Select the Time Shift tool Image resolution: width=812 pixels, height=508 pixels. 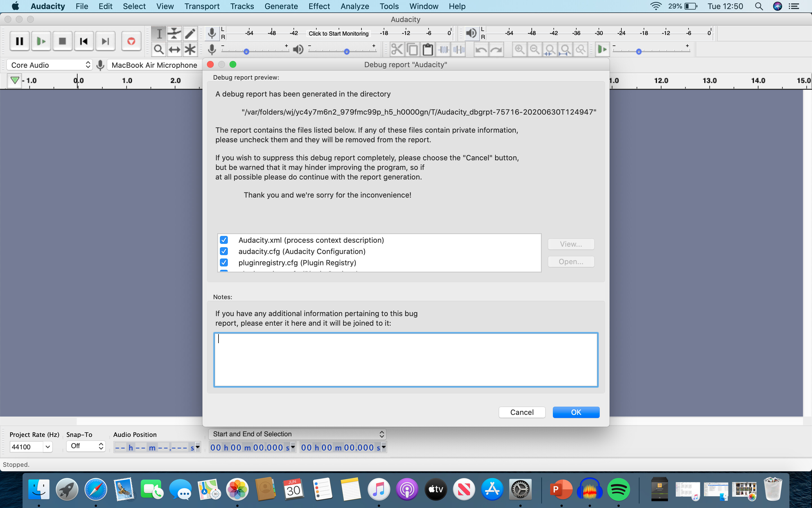(175, 49)
